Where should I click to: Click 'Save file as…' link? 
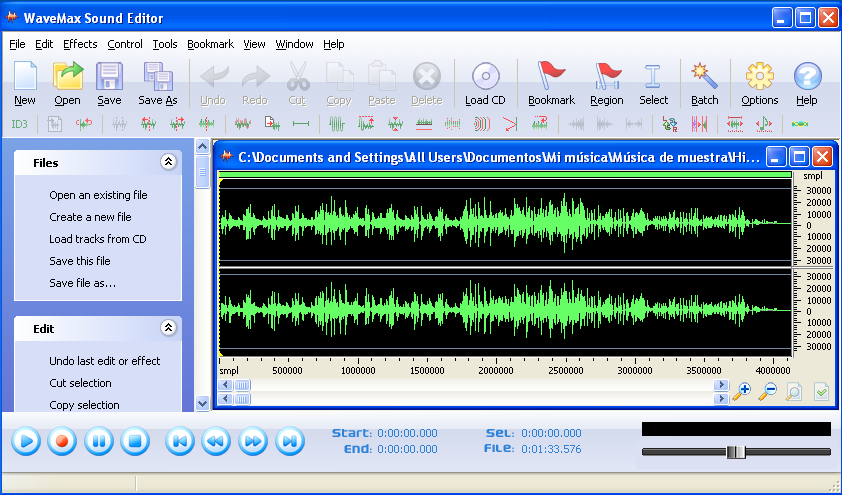83,283
